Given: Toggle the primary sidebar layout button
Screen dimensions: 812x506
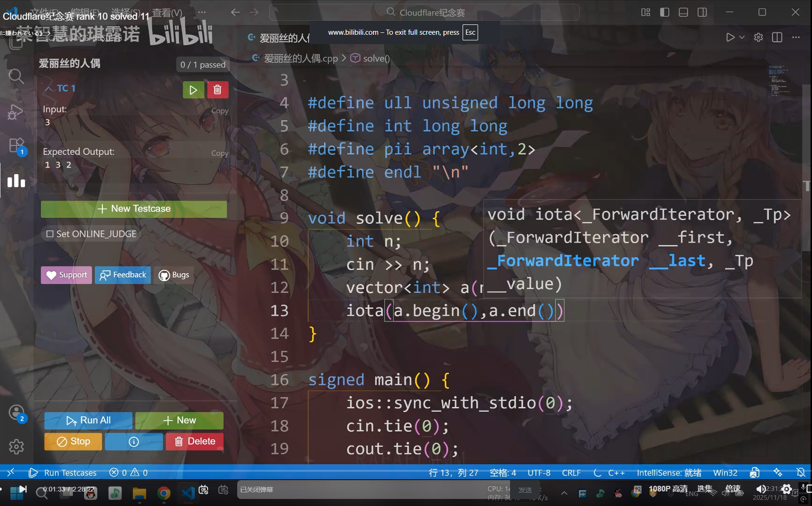Looking at the screenshot, I should pos(665,12).
